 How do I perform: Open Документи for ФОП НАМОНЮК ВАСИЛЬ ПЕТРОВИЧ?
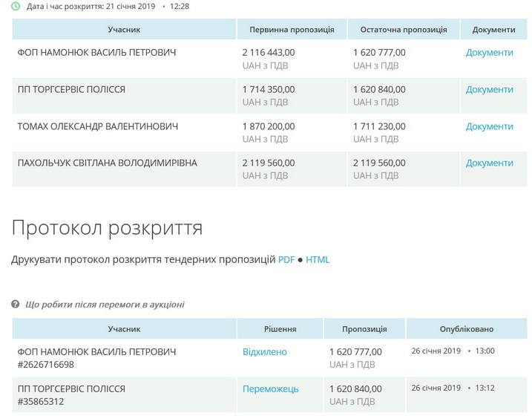pyautogui.click(x=489, y=53)
